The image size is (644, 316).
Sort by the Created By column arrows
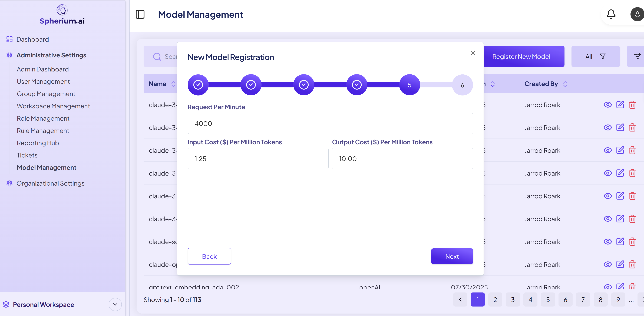[565, 84]
